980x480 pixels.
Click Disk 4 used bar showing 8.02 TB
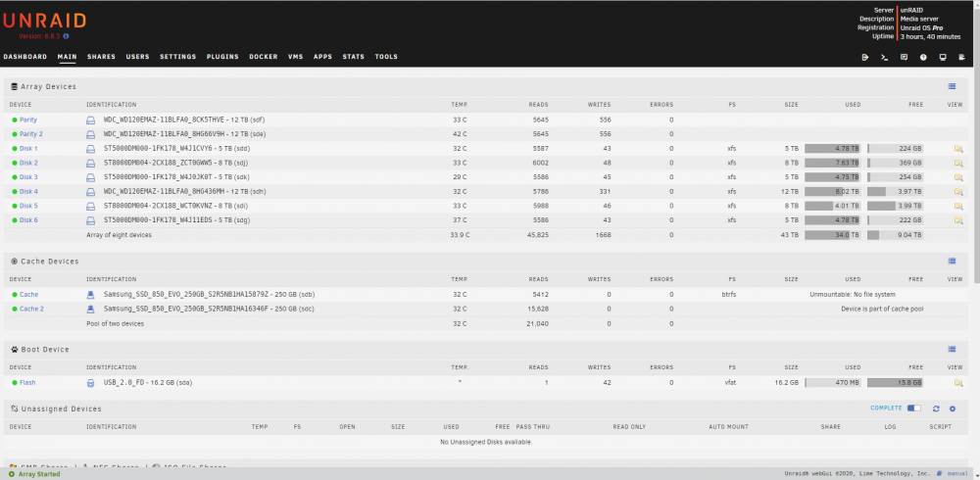(x=832, y=192)
